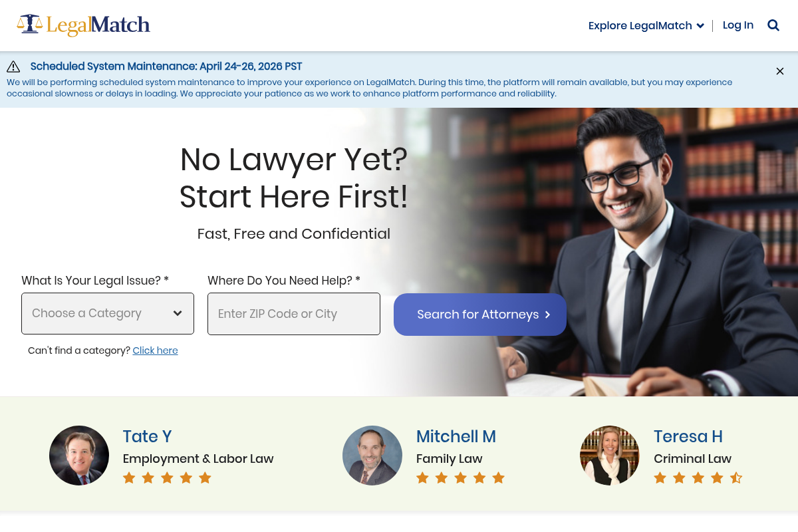The image size is (798, 532).
Task: Dismiss the maintenance banner with X
Action: (780, 71)
